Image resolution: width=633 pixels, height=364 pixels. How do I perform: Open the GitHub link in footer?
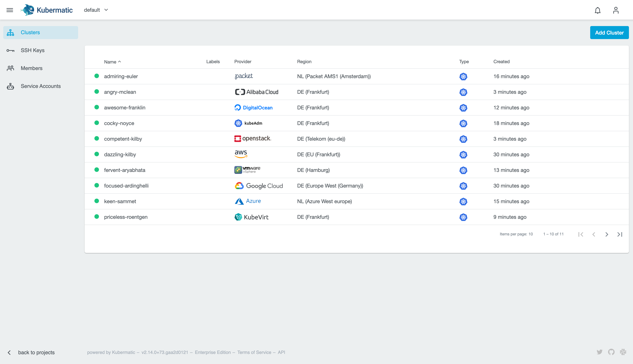coord(611,352)
